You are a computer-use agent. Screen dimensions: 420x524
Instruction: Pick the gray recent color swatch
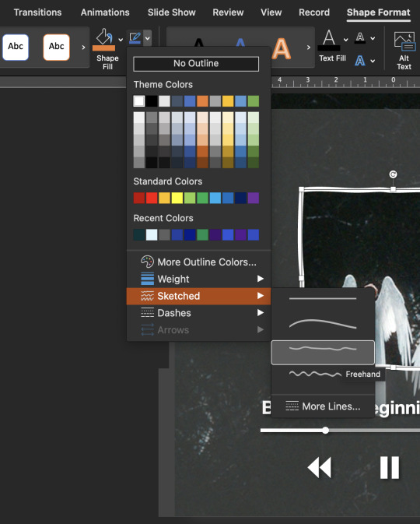(x=164, y=234)
